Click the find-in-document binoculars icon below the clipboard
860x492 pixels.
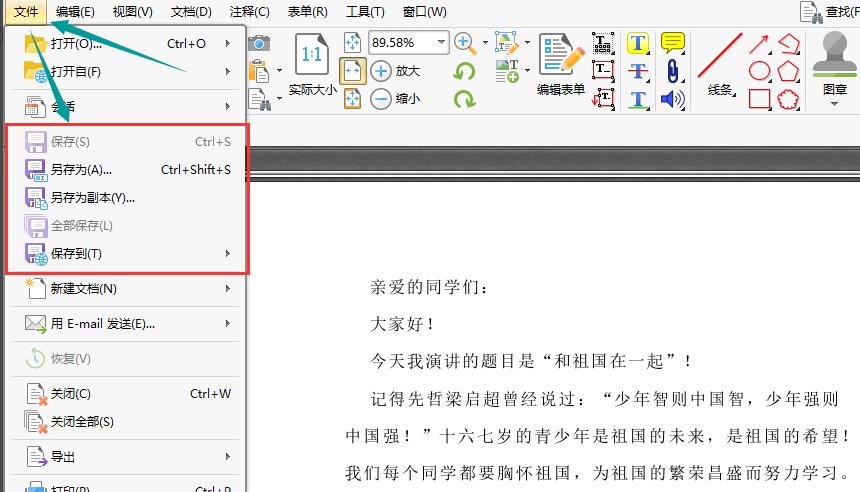coord(260,99)
